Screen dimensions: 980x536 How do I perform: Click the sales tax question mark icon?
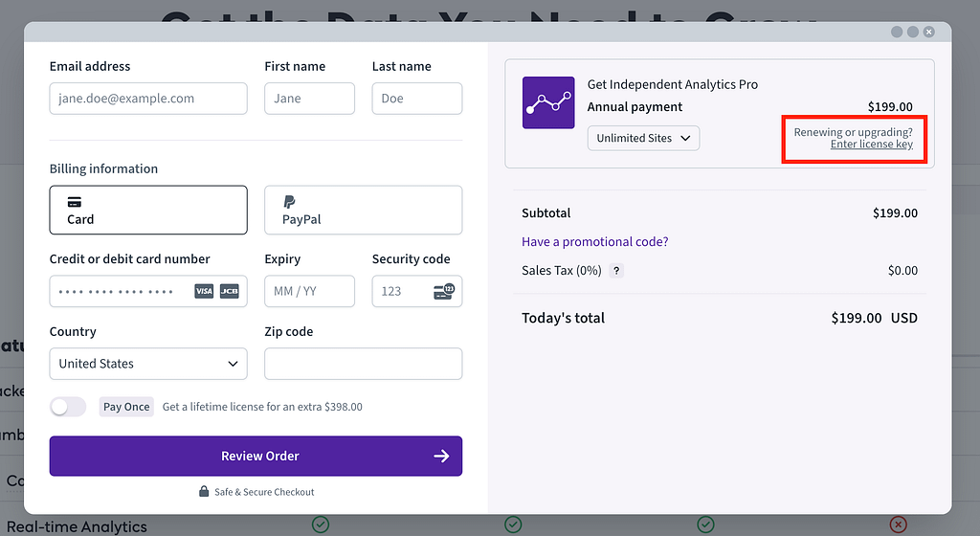tap(616, 271)
